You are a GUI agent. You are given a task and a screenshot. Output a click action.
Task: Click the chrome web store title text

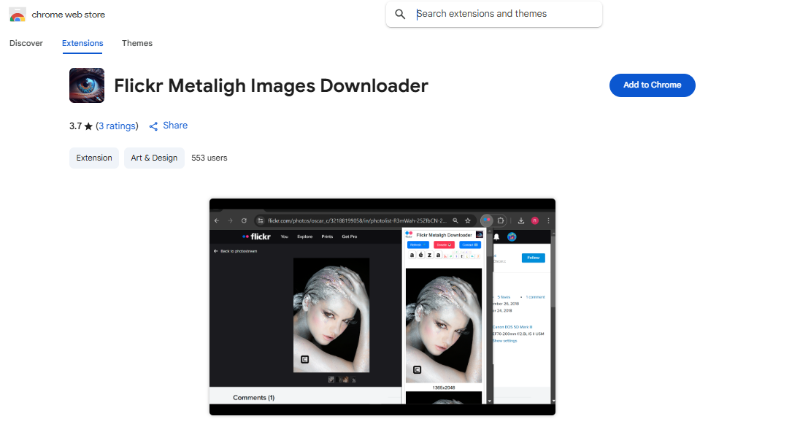[68, 15]
